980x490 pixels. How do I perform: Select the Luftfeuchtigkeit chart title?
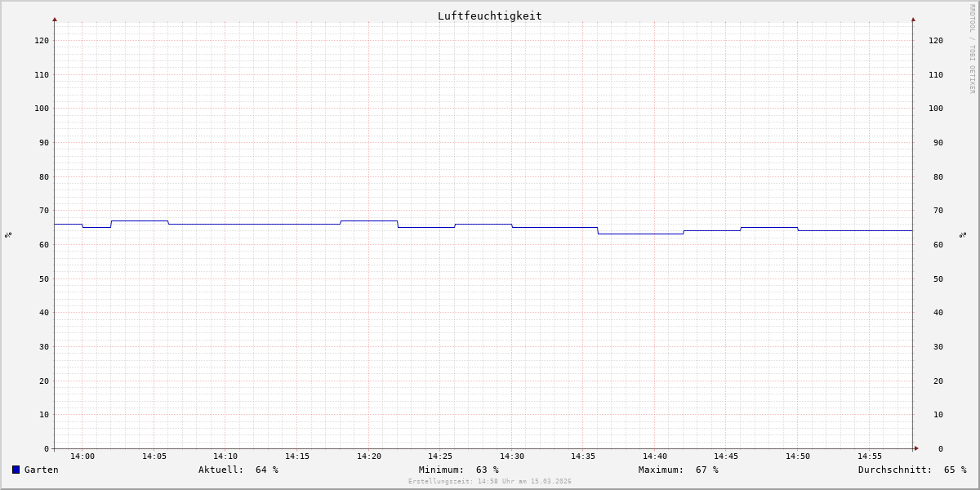point(490,16)
